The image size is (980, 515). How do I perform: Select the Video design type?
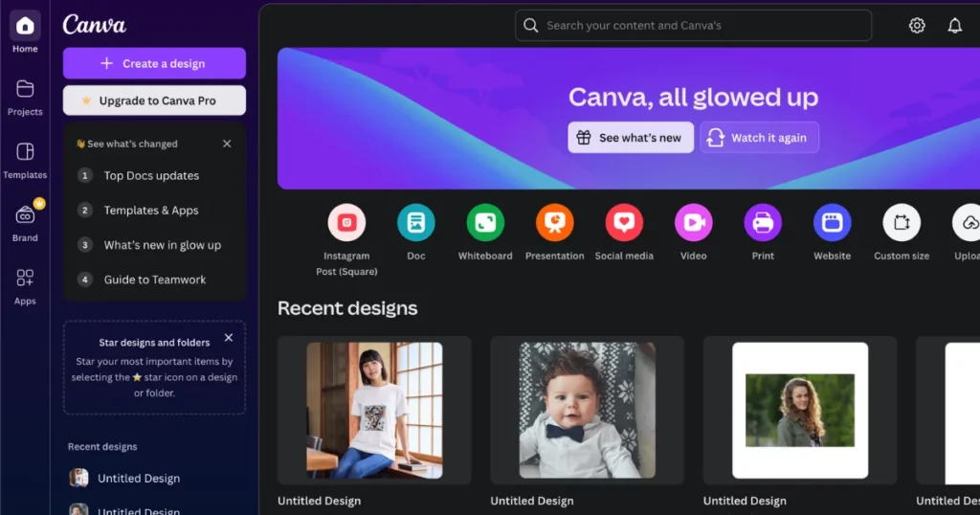[693, 233]
